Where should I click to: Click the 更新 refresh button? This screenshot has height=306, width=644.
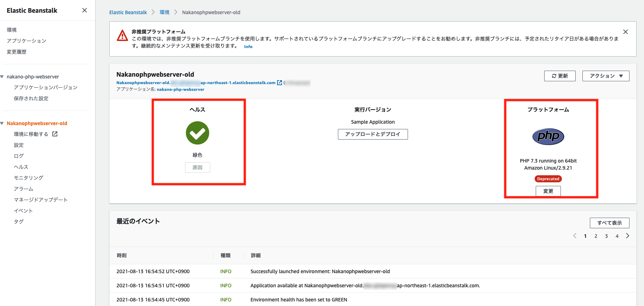(x=560, y=76)
